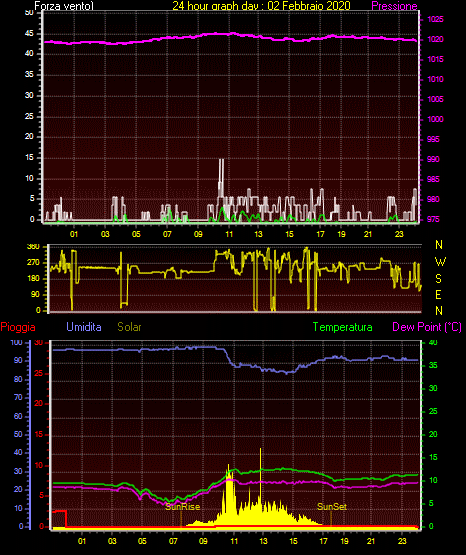The width and height of the screenshot is (466, 555).
Task: Click the Forza vento axis title
Action: (64, 6)
